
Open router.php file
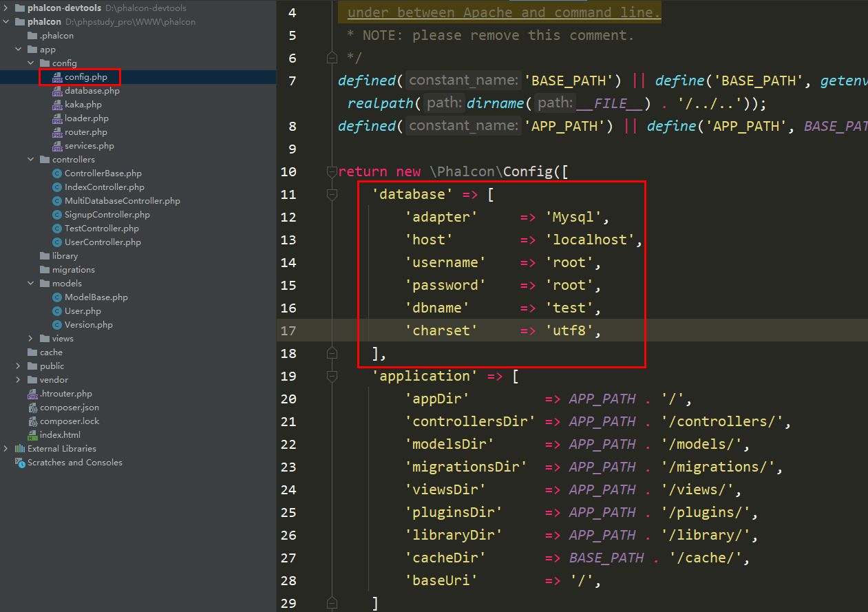[x=85, y=132]
